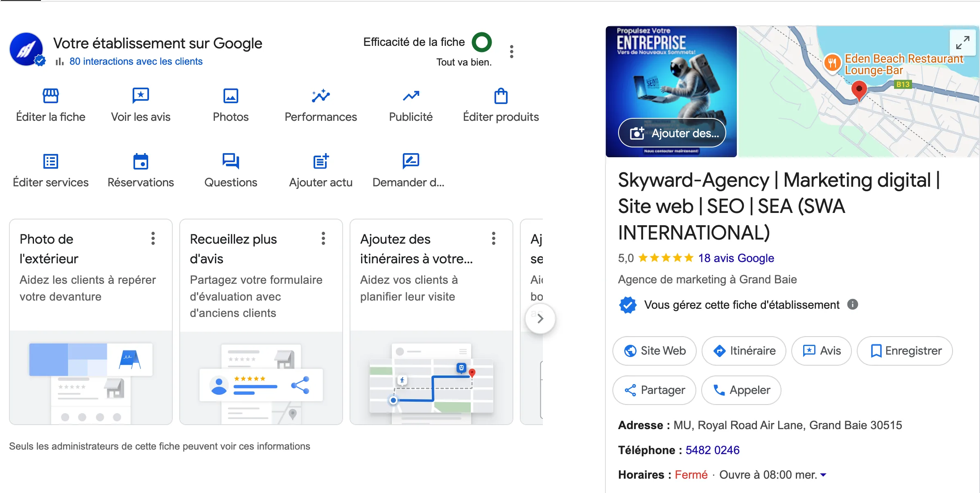
Task: Click Seuls les administrateurs de cette fiche note
Action: pyautogui.click(x=160, y=446)
